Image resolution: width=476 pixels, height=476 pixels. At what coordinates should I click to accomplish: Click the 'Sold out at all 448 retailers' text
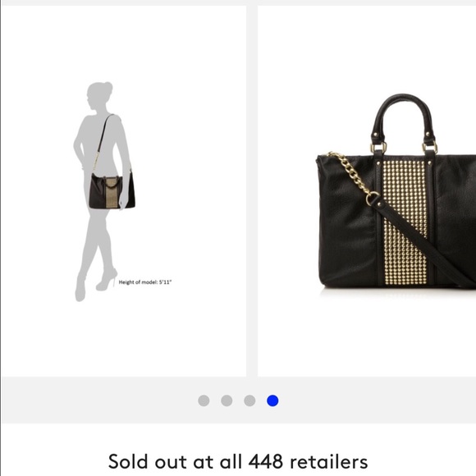point(238,462)
